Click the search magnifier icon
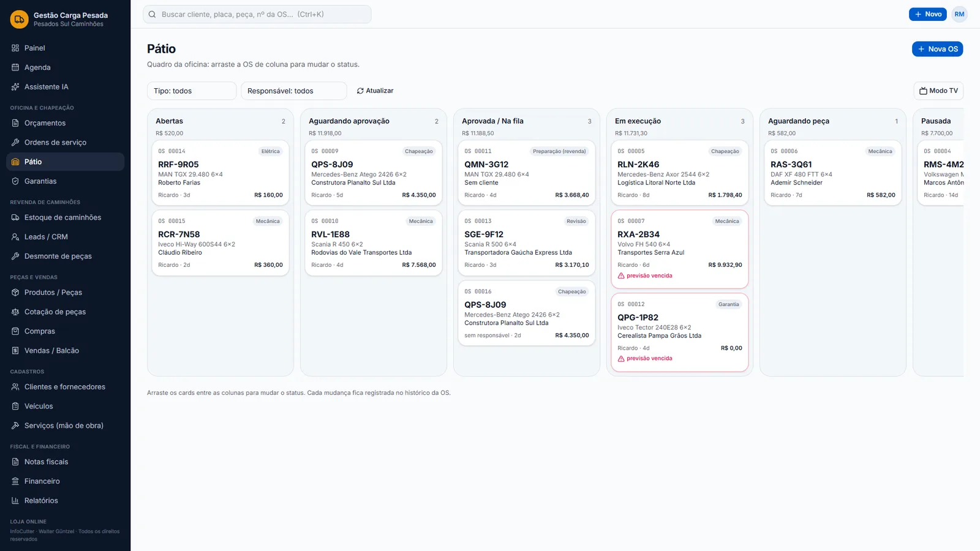This screenshot has height=551, width=980. tap(153, 14)
